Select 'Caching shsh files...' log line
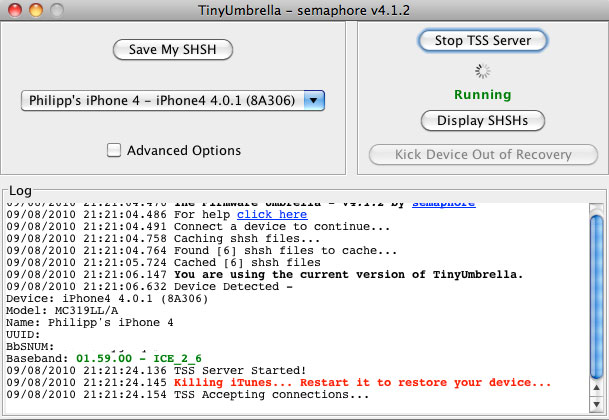Viewport: 609px width, 420px height. point(163,238)
